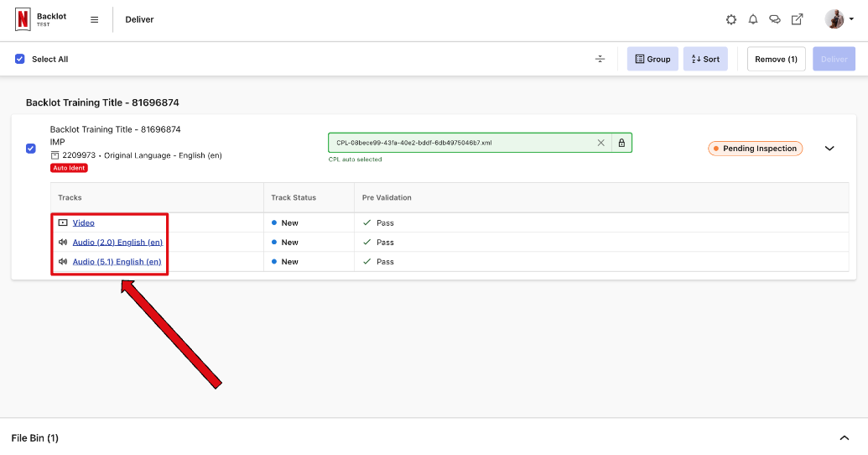Open the Video track link
The width and height of the screenshot is (868, 455).
[84, 222]
